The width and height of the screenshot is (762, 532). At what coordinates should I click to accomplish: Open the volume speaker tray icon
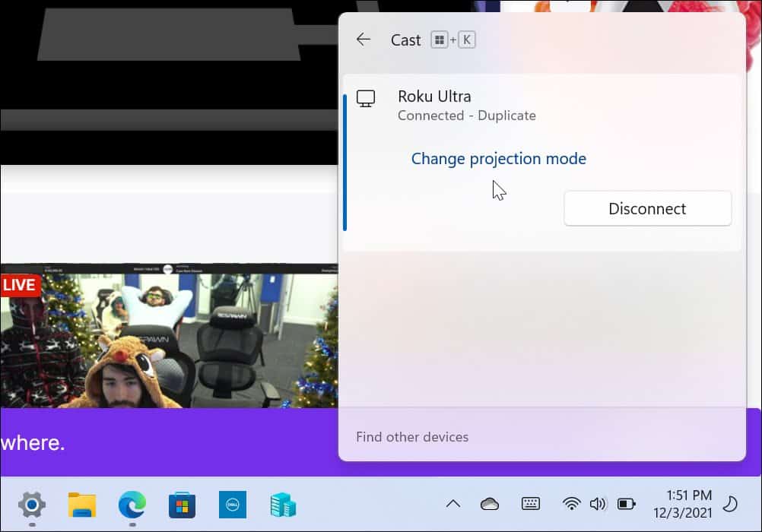click(598, 504)
